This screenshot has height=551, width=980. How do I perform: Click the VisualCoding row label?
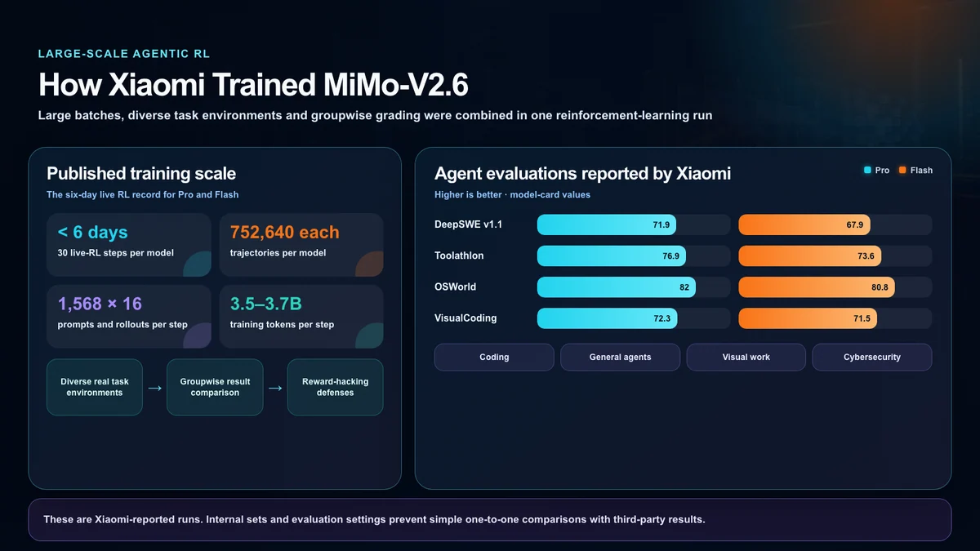[x=465, y=318]
